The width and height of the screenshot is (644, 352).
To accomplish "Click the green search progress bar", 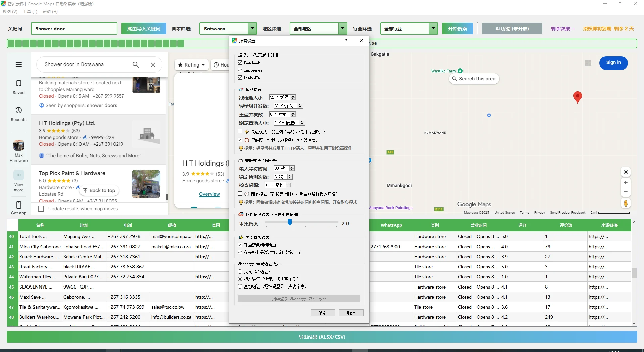I will [322, 44].
